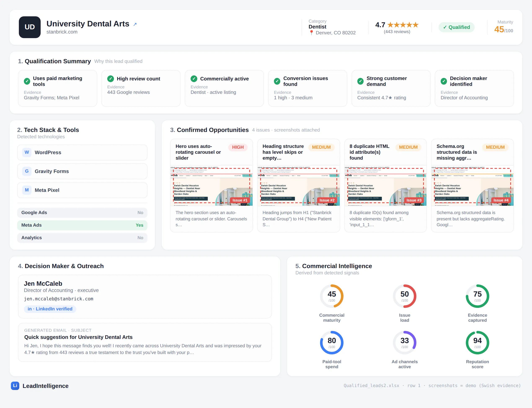The height and width of the screenshot is (408, 532).
Task: Click the Gravity Forms; Meta Pixel evidence text
Action: tap(52, 98)
